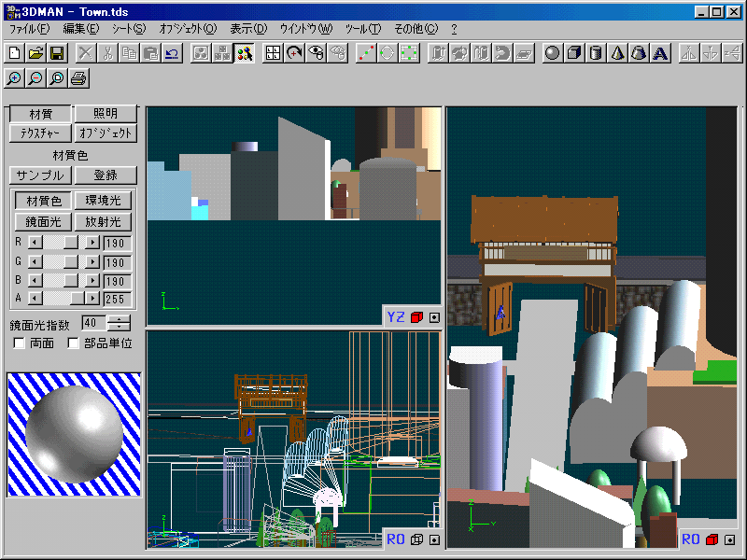Open the ウインドウ(W) menu
Image resolution: width=747 pixels, height=560 pixels.
click(x=306, y=29)
